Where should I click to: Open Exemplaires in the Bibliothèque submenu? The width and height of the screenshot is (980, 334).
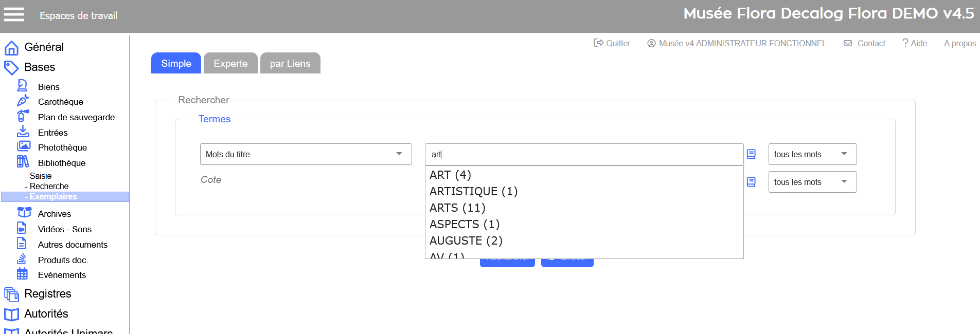[53, 197]
